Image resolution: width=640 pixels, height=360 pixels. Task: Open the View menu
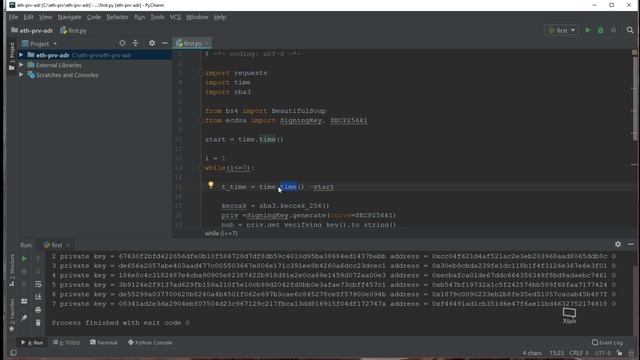coord(45,17)
